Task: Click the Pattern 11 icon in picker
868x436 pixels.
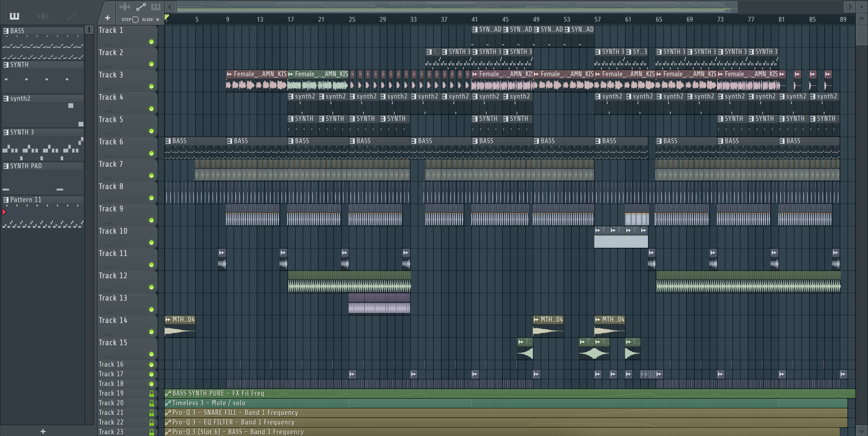Action: (x=6, y=200)
